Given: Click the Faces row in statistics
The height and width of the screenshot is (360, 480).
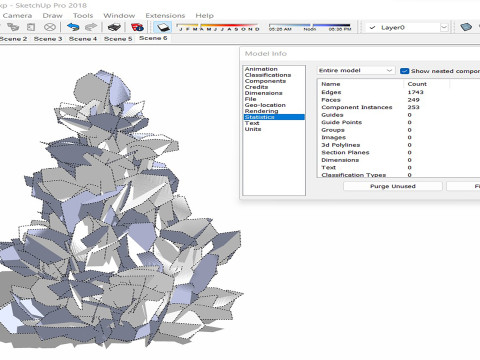Looking at the screenshot, I should click(399, 100).
